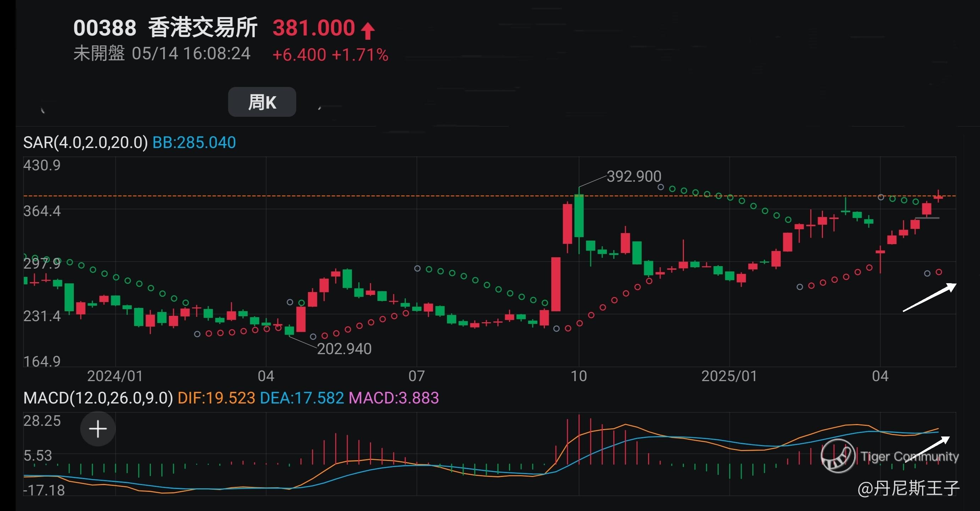Click the 2024/01 date axis label

pyautogui.click(x=115, y=376)
